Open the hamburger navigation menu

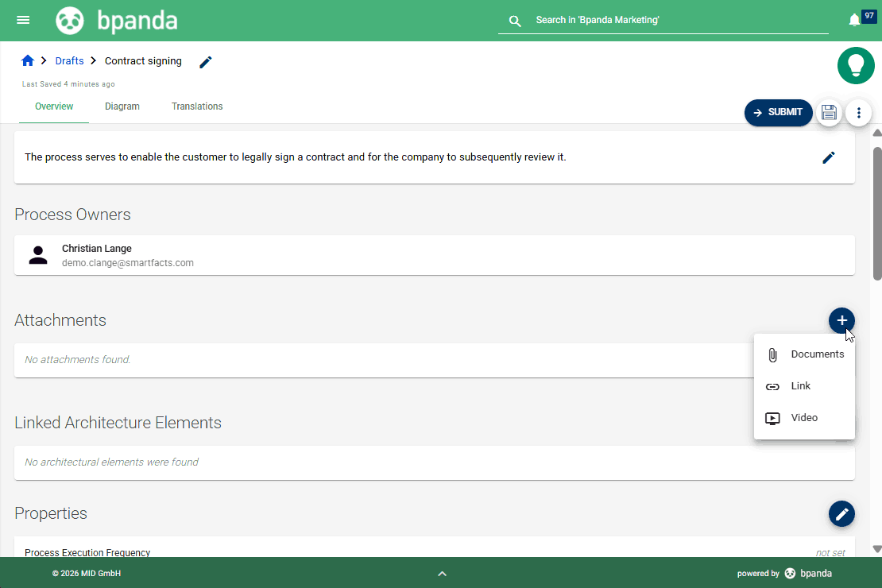tap(23, 20)
